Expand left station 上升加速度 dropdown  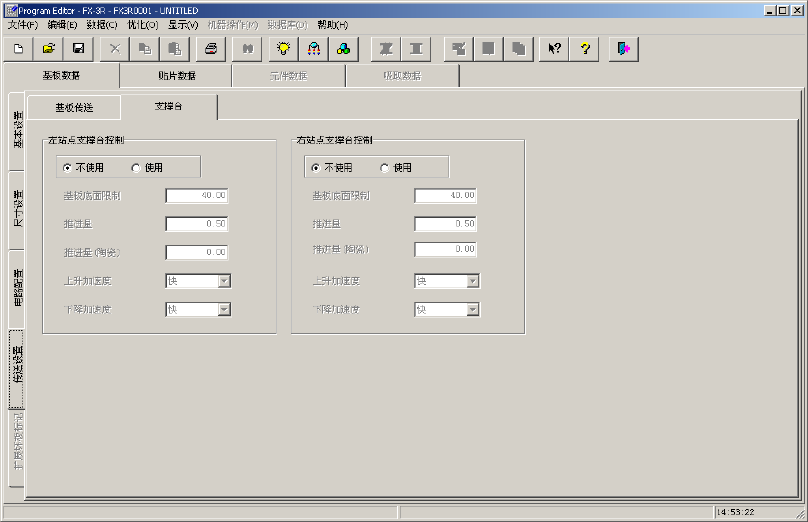pyautogui.click(x=224, y=282)
